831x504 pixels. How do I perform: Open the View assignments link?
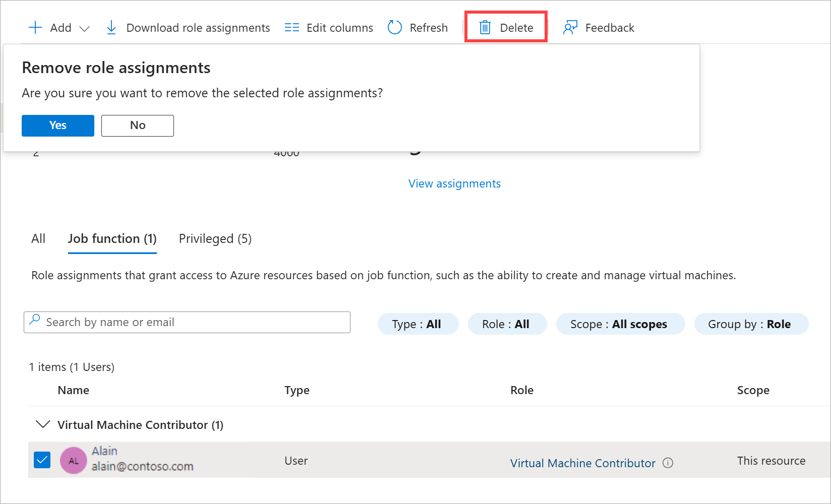tap(454, 183)
